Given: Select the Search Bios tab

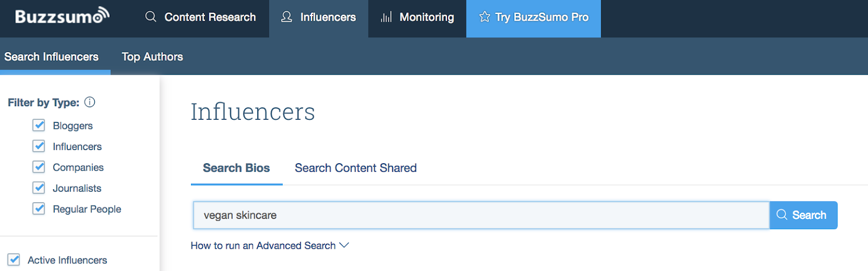Looking at the screenshot, I should pyautogui.click(x=236, y=168).
